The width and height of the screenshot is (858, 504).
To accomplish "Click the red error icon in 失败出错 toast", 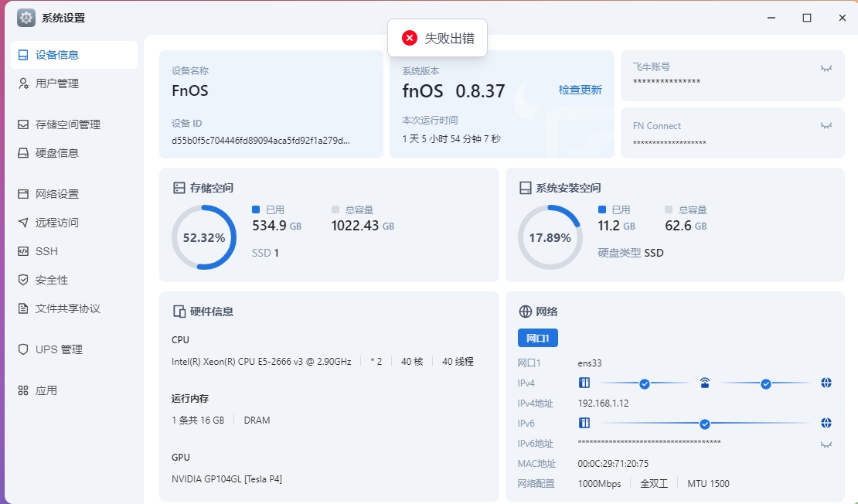I will pos(410,38).
